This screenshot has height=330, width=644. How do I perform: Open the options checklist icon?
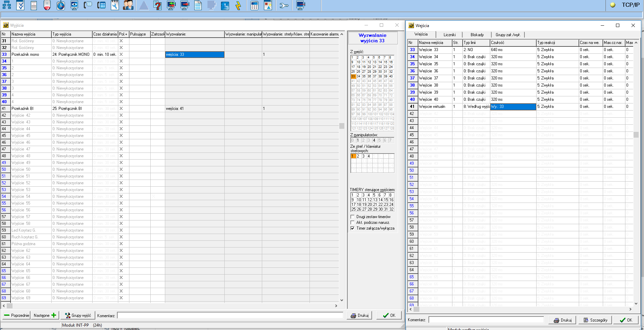pos(20,5)
